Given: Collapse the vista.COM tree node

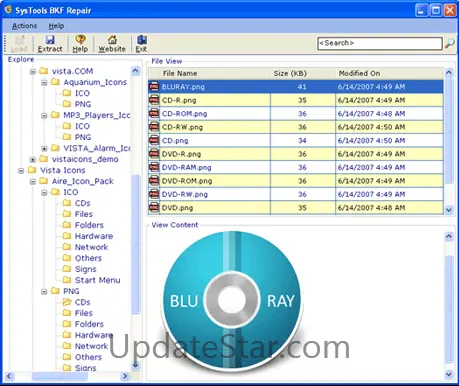Looking at the screenshot, I should (33, 71).
